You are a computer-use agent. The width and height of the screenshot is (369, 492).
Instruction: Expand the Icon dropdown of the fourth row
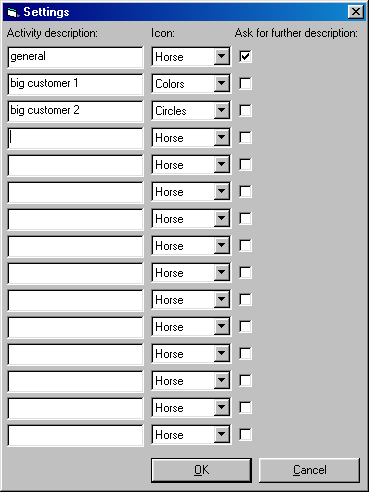coord(222,137)
